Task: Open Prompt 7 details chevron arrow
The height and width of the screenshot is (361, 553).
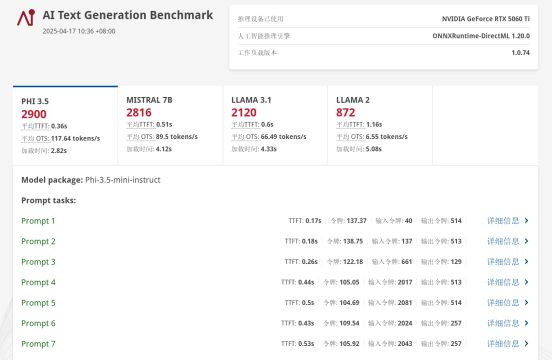Action: (527, 343)
